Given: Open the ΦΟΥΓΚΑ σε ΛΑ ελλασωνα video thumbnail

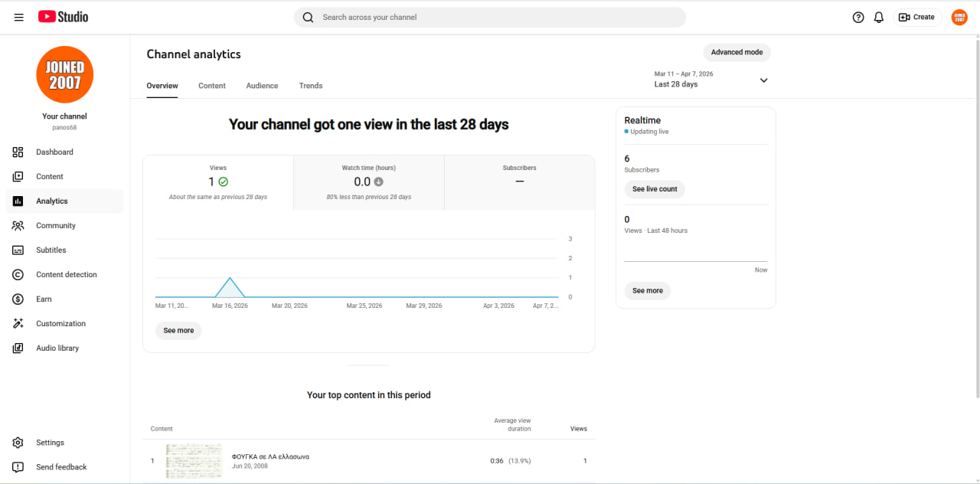Looking at the screenshot, I should click(x=194, y=461).
